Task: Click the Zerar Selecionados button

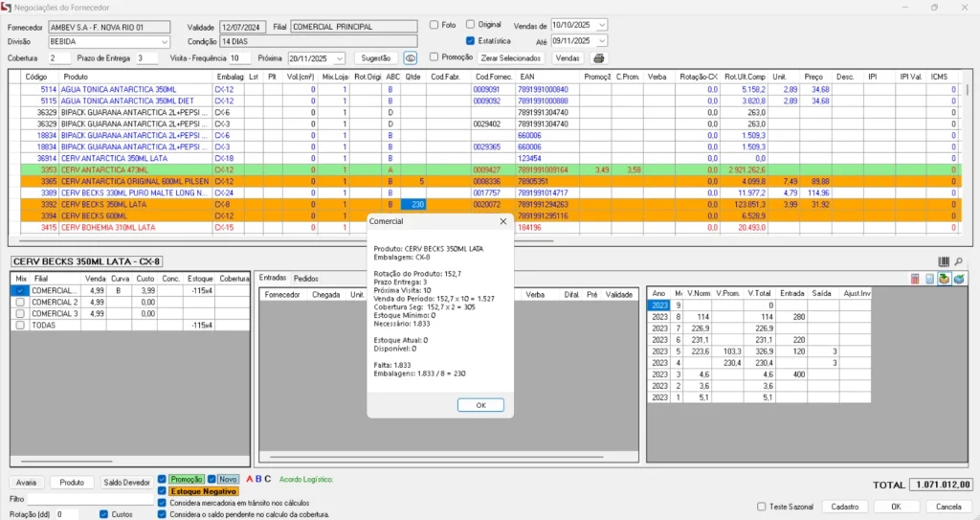Action: (512, 58)
